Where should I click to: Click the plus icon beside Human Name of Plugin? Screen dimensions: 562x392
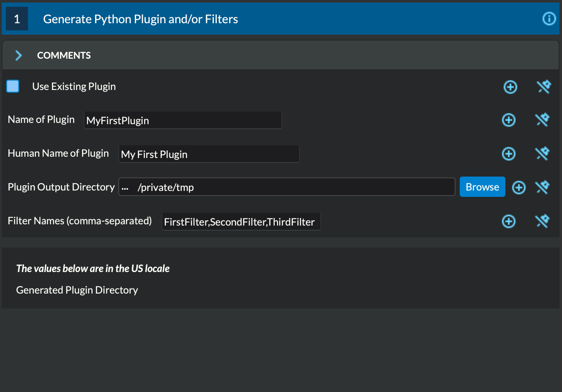point(509,154)
